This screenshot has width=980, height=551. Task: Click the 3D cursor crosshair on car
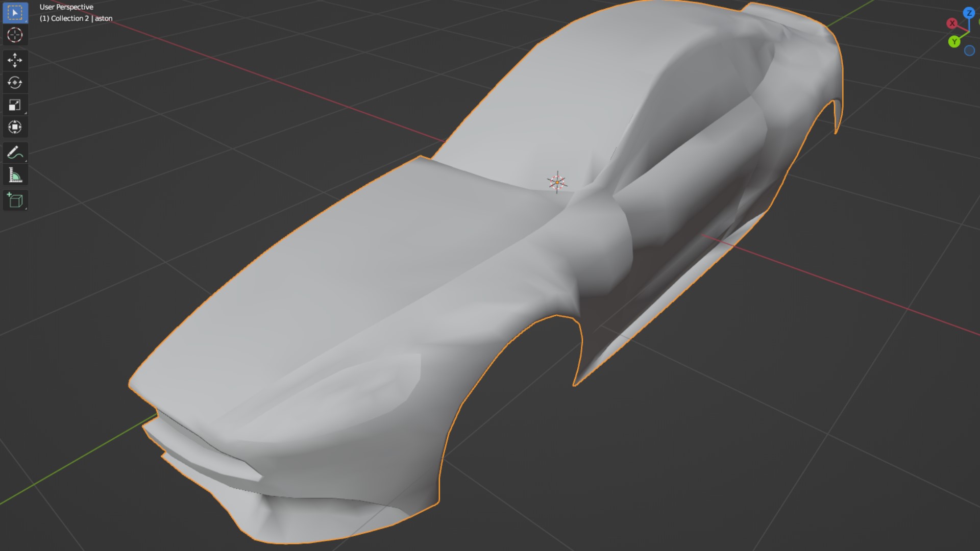pos(557,182)
